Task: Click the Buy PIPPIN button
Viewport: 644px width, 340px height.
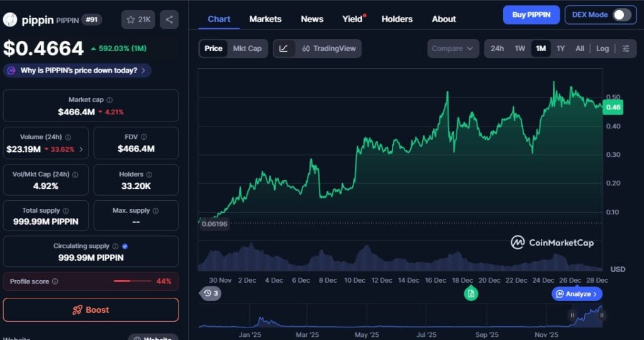Action: [531, 14]
